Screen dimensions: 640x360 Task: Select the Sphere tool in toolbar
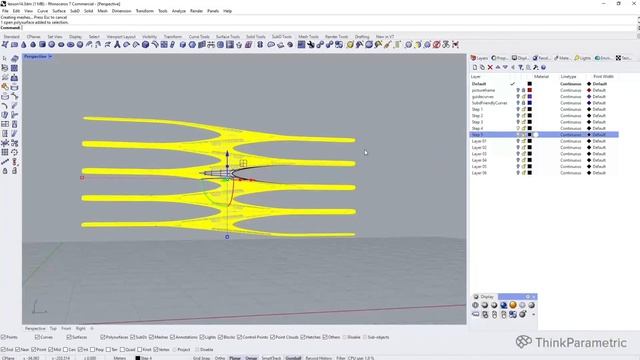click(52, 44)
